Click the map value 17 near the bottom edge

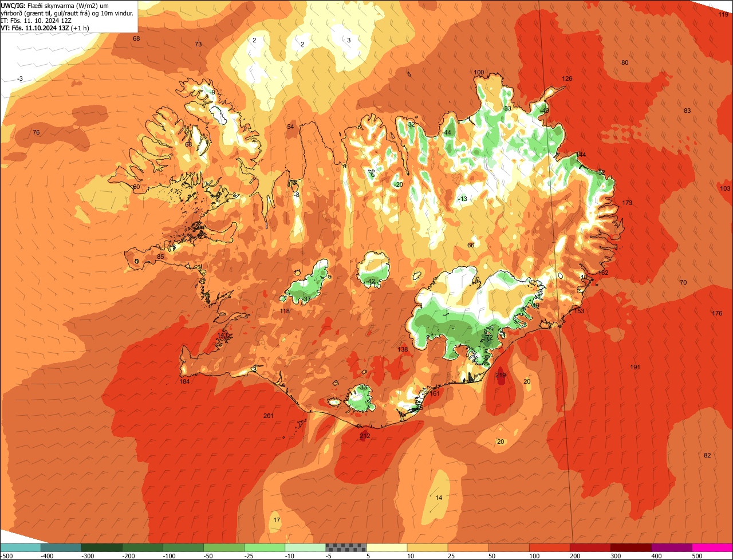coord(277,520)
